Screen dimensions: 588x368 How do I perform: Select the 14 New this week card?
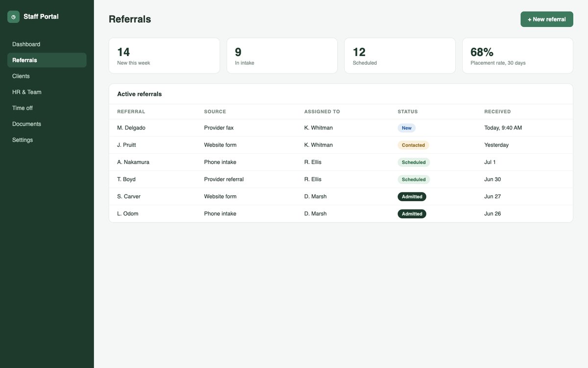pyautogui.click(x=164, y=56)
